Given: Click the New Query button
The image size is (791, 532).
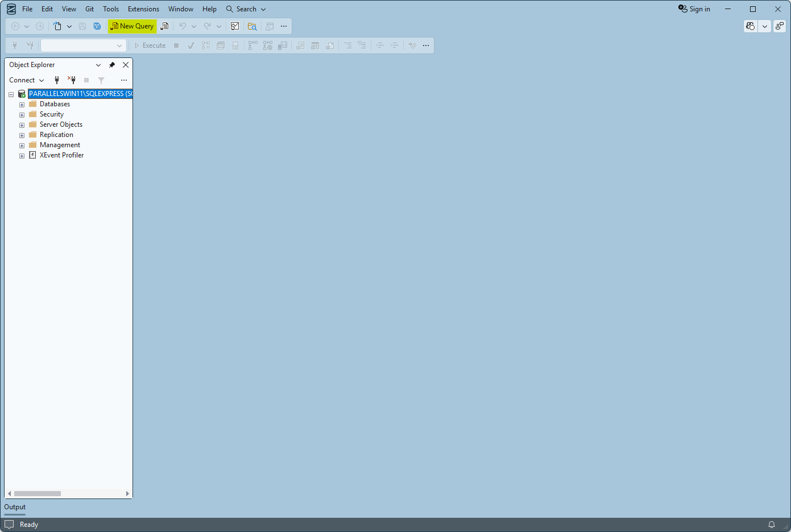Looking at the screenshot, I should pyautogui.click(x=132, y=26).
